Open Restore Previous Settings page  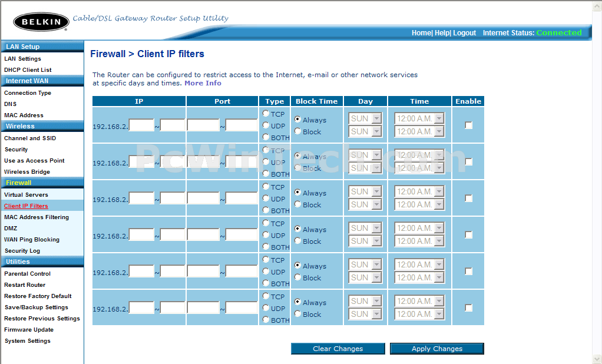42,318
